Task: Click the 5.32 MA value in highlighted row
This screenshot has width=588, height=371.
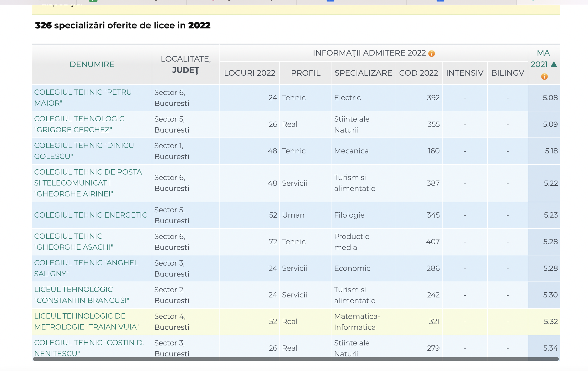Action: (x=550, y=321)
